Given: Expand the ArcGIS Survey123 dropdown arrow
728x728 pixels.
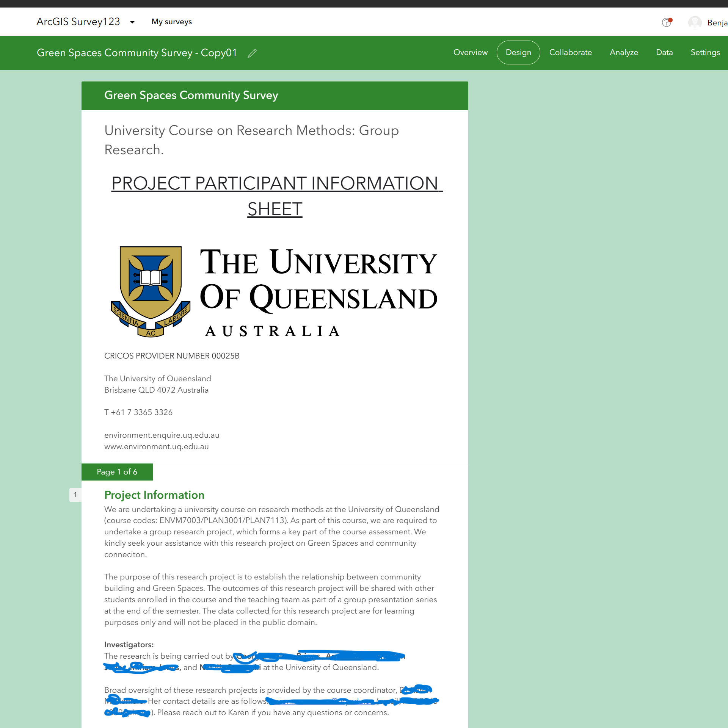Looking at the screenshot, I should click(132, 22).
